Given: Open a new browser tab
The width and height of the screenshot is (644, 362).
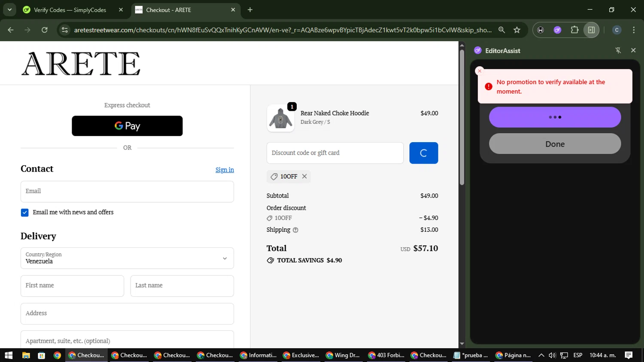Looking at the screenshot, I should [x=250, y=10].
